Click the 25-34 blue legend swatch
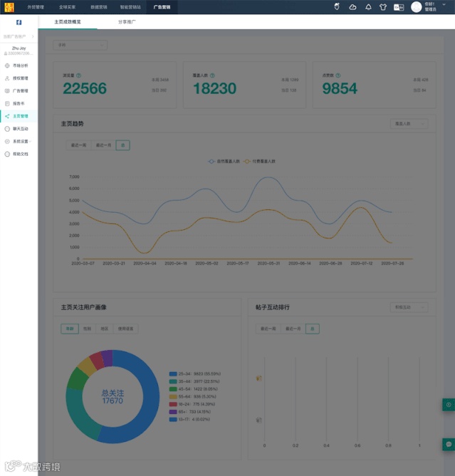The width and height of the screenshot is (455, 476). [x=173, y=374]
